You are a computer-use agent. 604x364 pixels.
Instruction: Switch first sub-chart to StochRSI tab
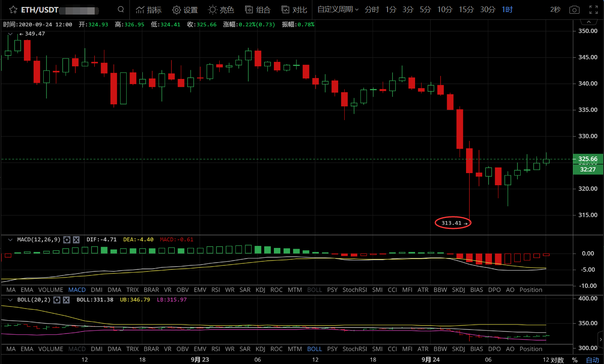click(354, 290)
